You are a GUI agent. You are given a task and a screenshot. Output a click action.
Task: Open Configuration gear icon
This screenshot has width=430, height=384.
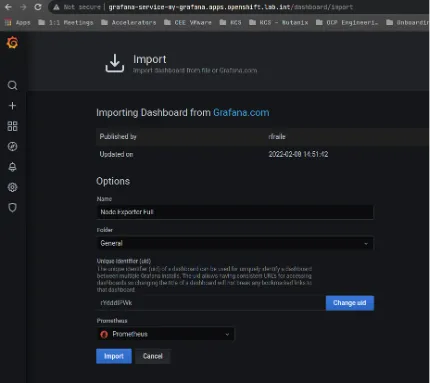12,187
